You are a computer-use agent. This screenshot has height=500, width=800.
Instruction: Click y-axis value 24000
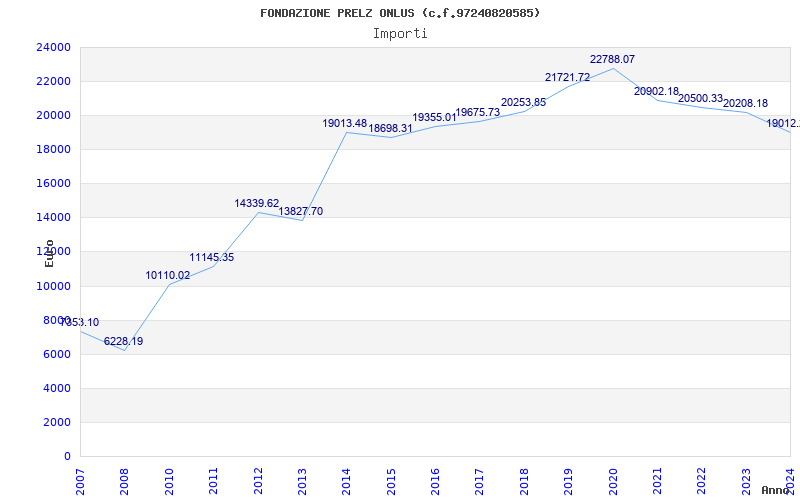tap(53, 47)
